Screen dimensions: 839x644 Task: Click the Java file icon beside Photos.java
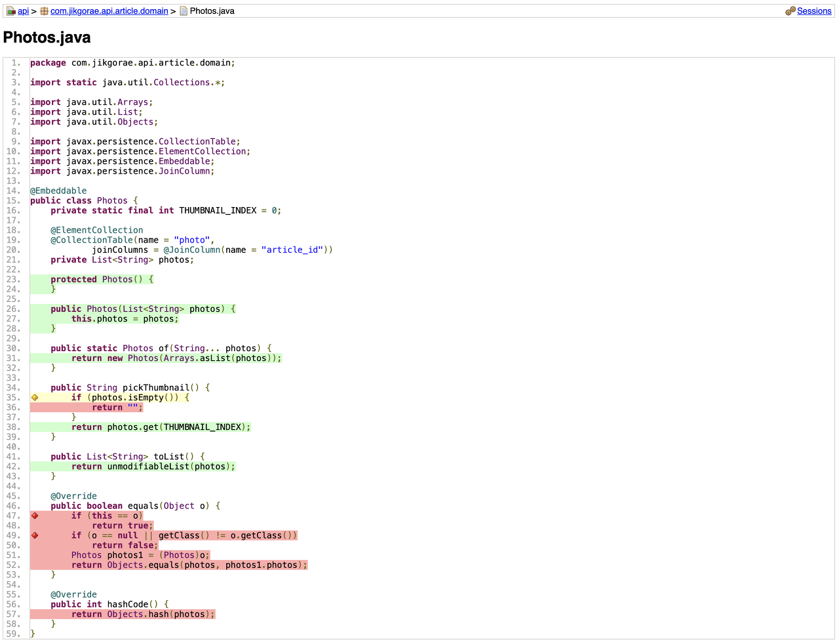tap(184, 11)
